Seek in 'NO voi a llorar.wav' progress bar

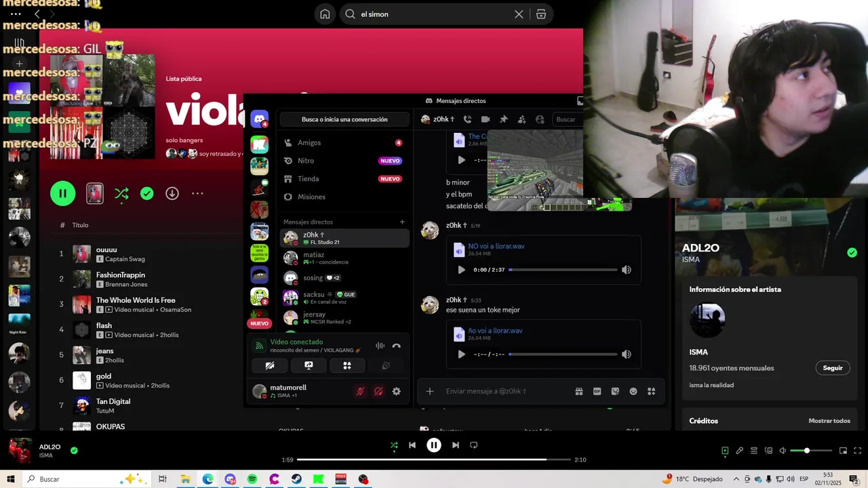click(563, 270)
